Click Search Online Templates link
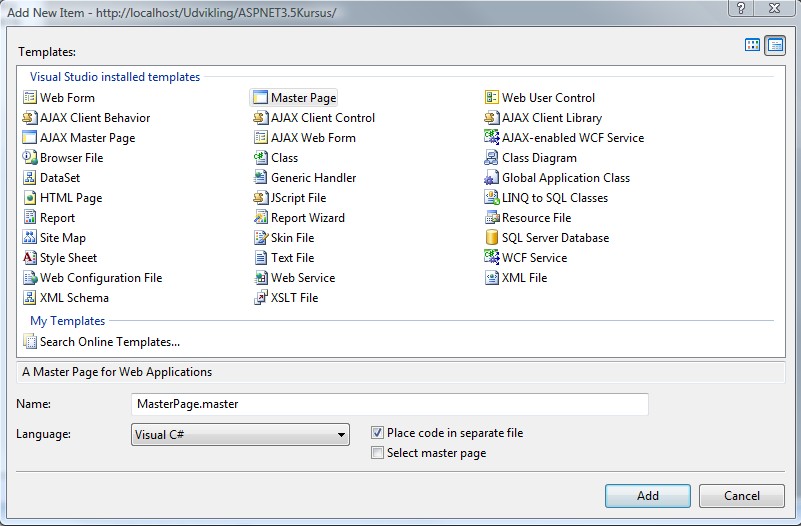The height and width of the screenshot is (526, 801). tap(101, 342)
